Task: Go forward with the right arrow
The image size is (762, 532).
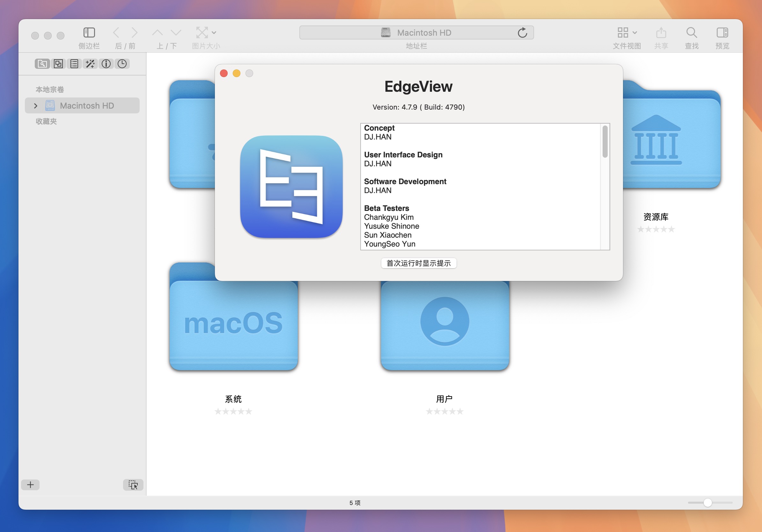Action: tap(135, 32)
